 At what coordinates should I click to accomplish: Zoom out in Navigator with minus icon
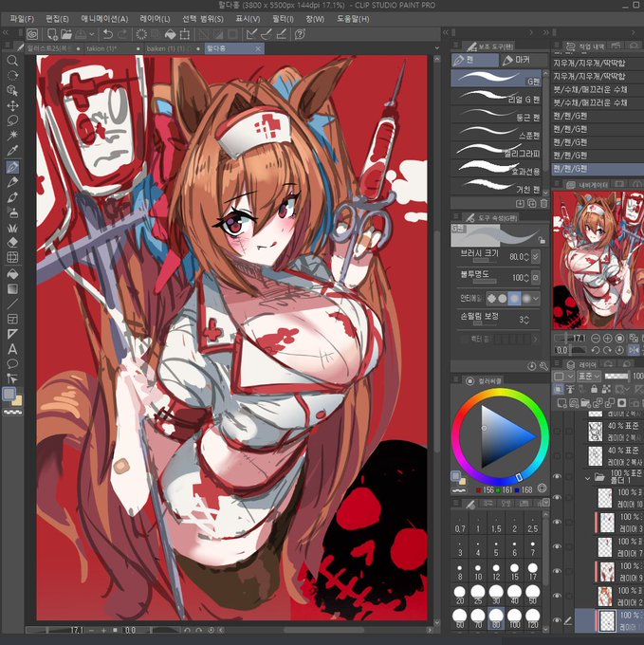(595, 339)
